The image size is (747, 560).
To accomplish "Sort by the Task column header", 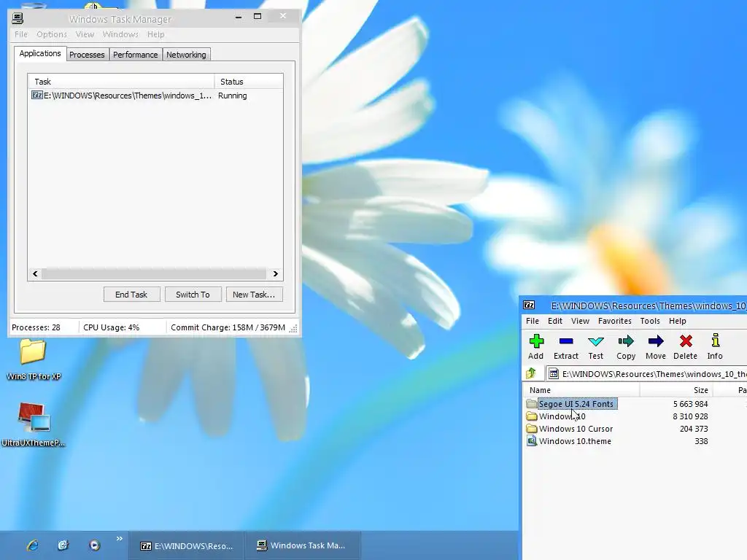I will [x=121, y=82].
